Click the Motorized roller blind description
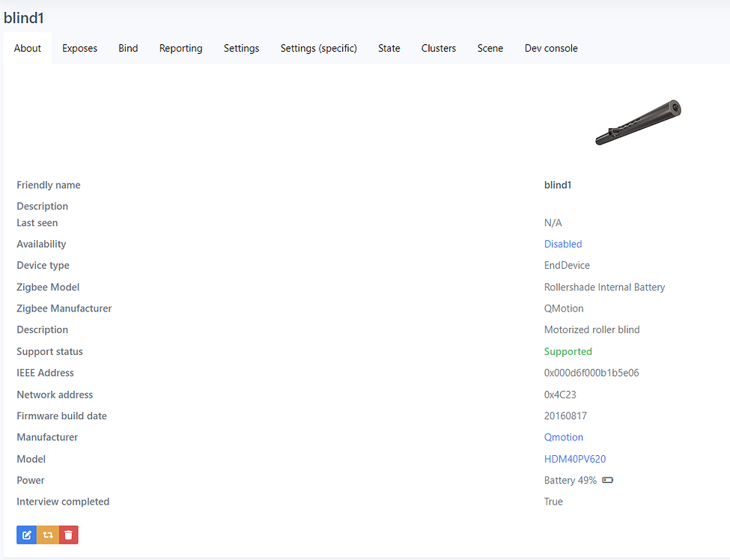This screenshot has width=730, height=560. 591,329
